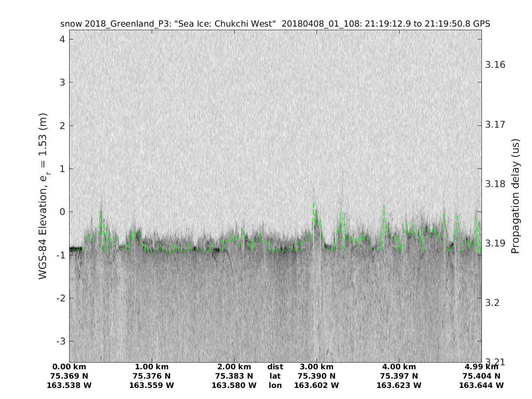Click the plot title text at top
Image resolution: width=532 pixels, height=399 pixels.
[275, 24]
